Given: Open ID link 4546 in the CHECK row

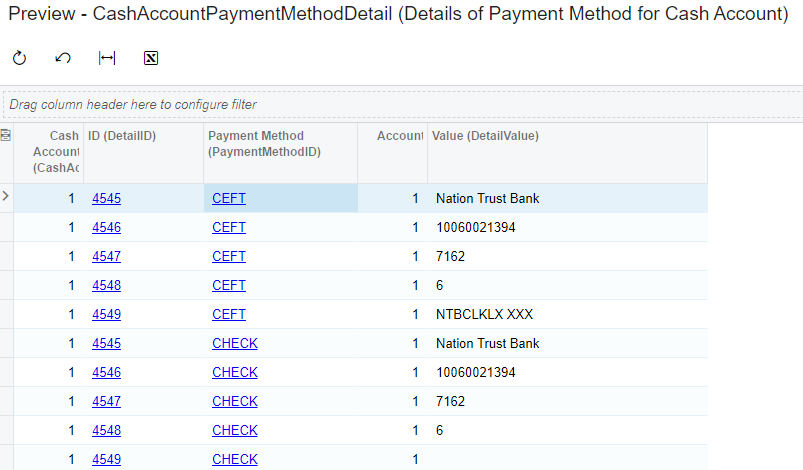Looking at the screenshot, I should pos(107,372).
